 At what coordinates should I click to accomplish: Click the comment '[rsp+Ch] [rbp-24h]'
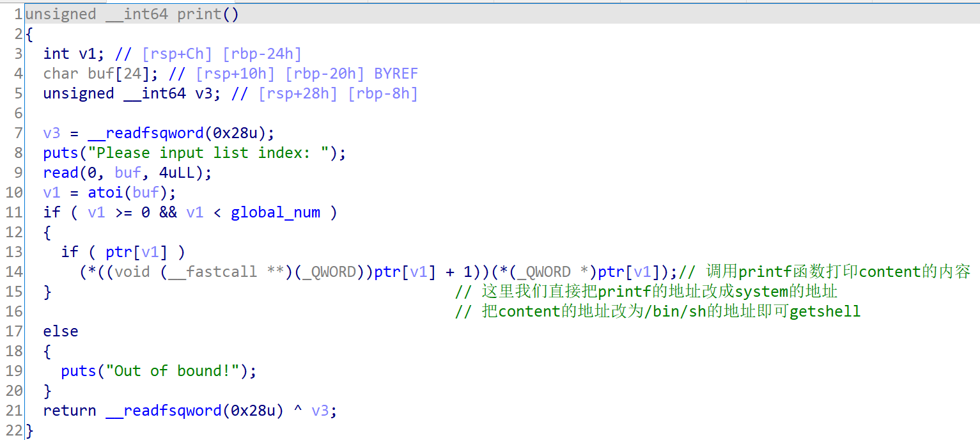(221, 54)
